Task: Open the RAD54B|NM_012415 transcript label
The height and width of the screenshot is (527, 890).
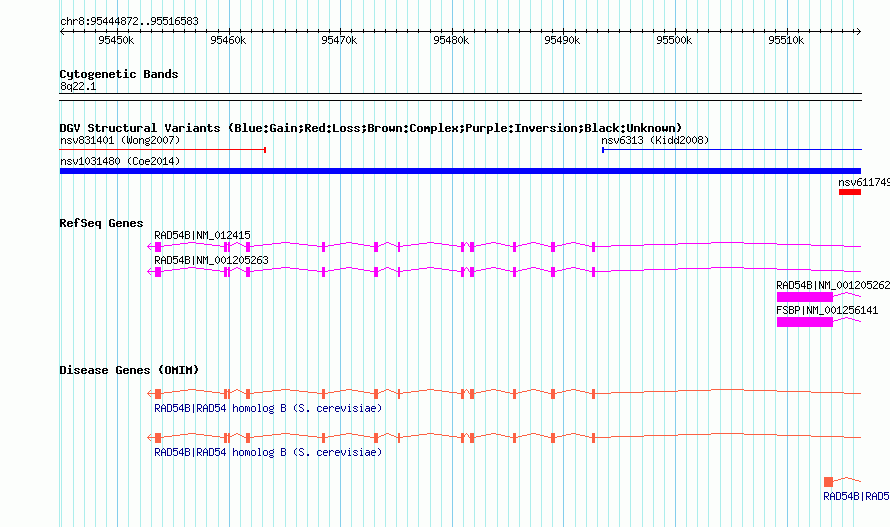Action: tap(203, 235)
